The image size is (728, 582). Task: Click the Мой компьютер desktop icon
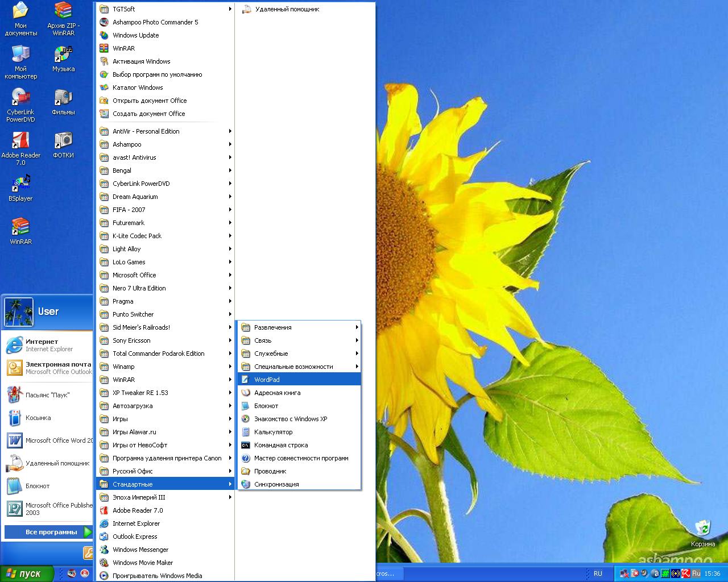point(21,63)
